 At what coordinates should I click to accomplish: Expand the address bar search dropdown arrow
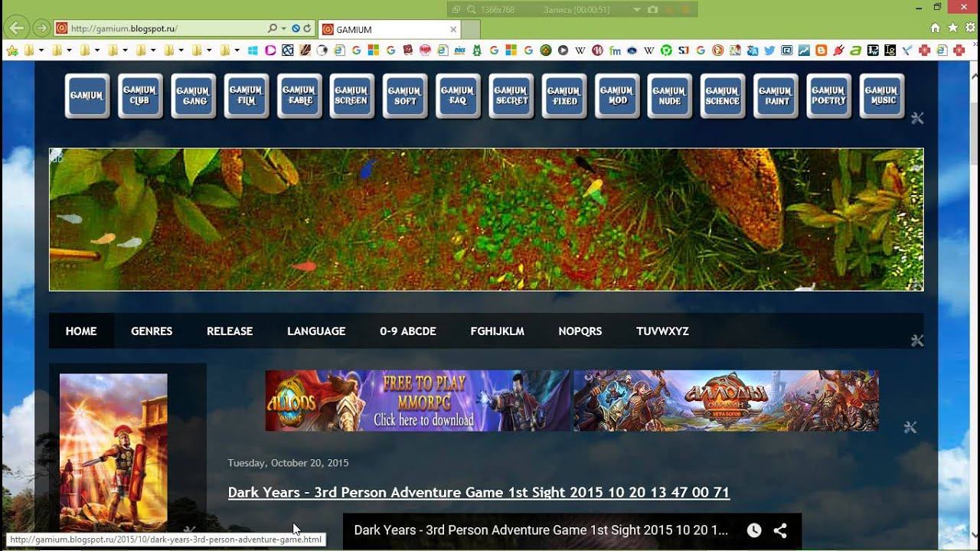284,28
